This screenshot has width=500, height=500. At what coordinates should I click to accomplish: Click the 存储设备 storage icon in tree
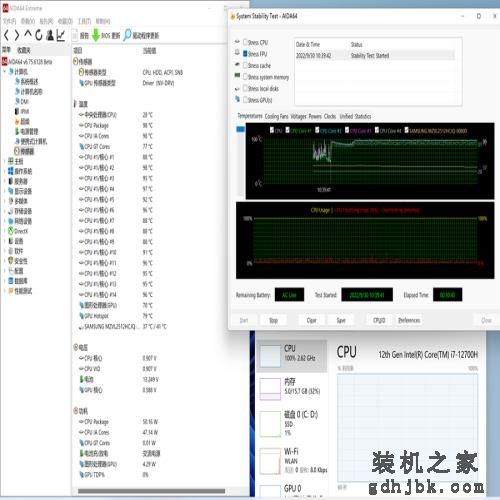tap(11, 211)
